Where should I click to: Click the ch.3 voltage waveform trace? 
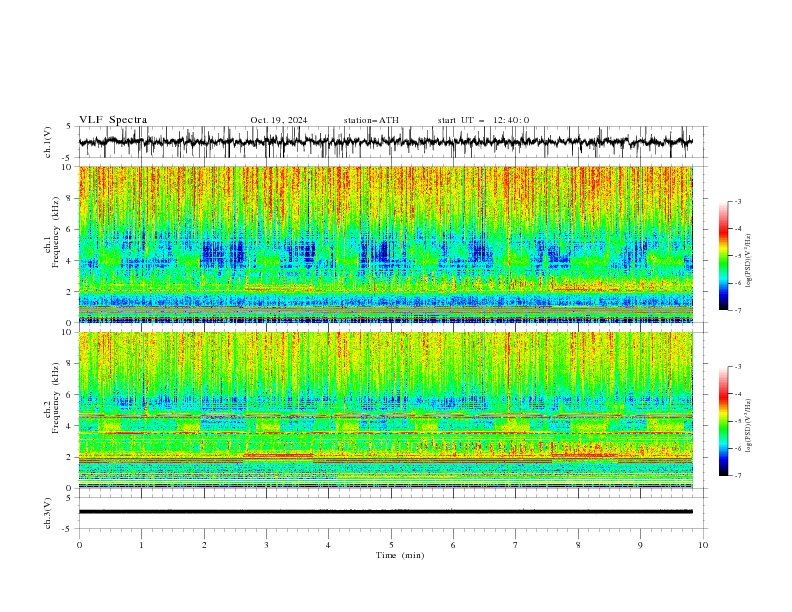click(x=386, y=512)
